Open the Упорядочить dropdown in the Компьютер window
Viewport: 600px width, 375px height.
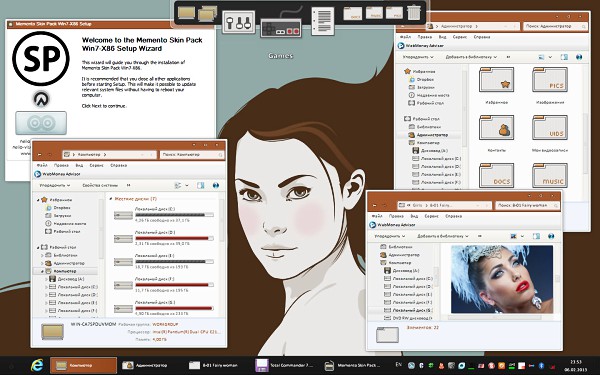(x=55, y=185)
